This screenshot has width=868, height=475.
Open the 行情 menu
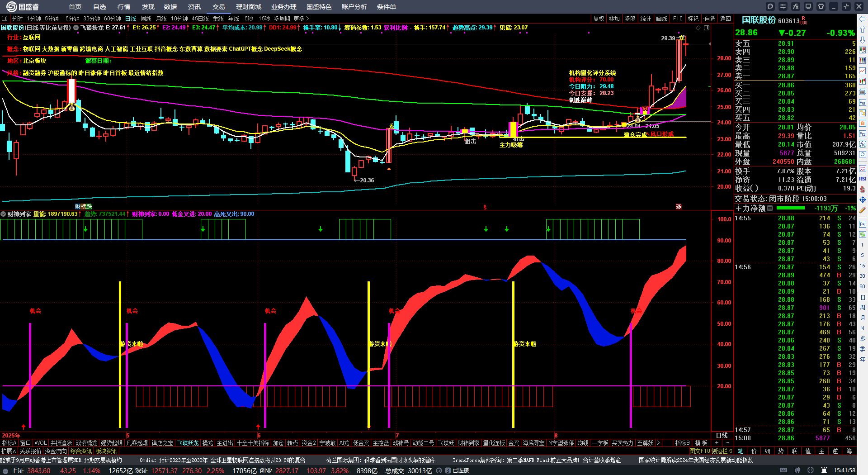click(x=124, y=7)
